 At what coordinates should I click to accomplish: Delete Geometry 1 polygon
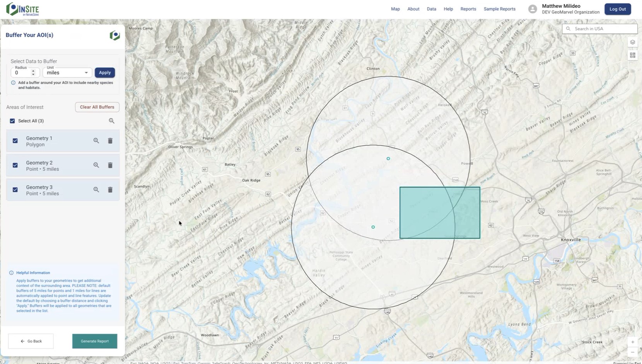pos(110,141)
